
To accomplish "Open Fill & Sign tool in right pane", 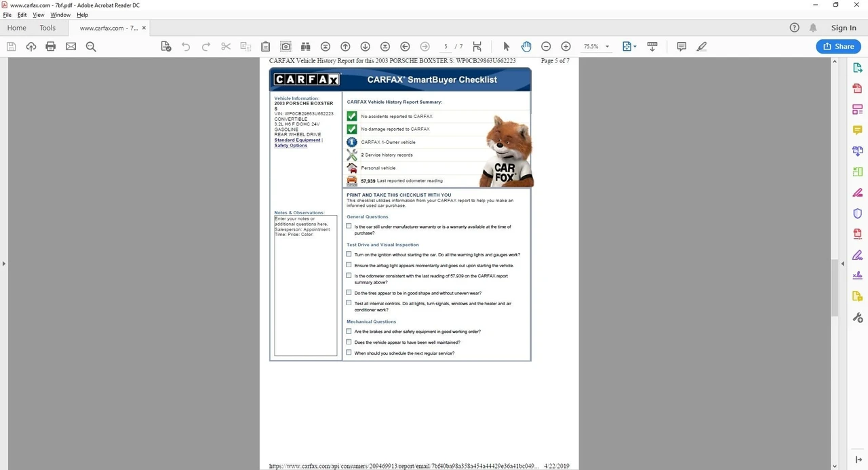I will 857,255.
